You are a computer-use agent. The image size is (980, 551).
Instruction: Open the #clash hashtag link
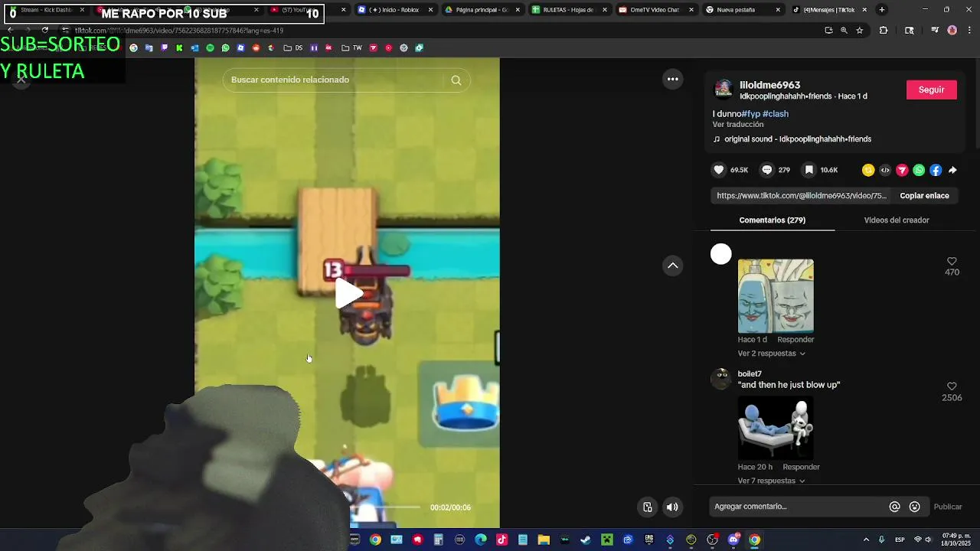click(x=776, y=113)
